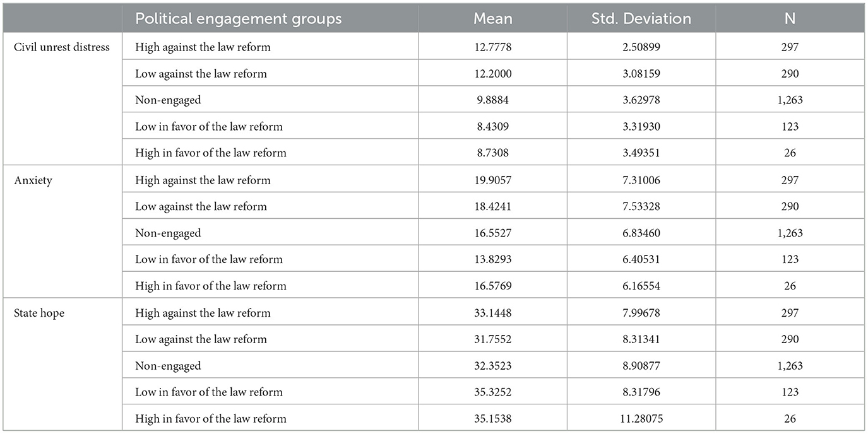Click "High in favor of the law reform" under Anxiety
This screenshot has height=434, width=868.
pyautogui.click(x=211, y=286)
